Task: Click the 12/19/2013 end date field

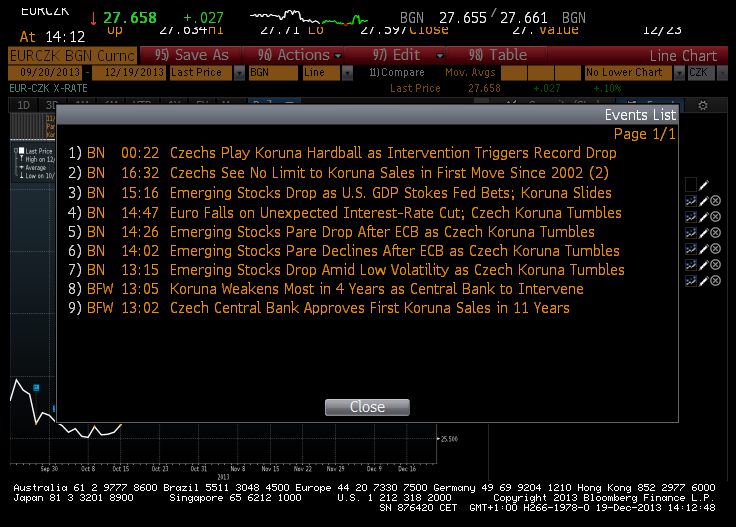Action: click(130, 73)
